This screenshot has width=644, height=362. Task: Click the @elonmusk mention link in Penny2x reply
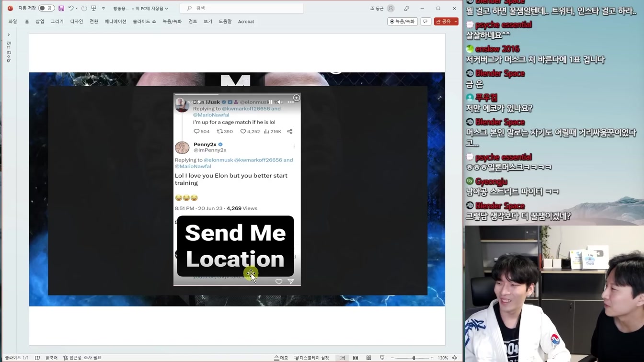[x=218, y=160]
